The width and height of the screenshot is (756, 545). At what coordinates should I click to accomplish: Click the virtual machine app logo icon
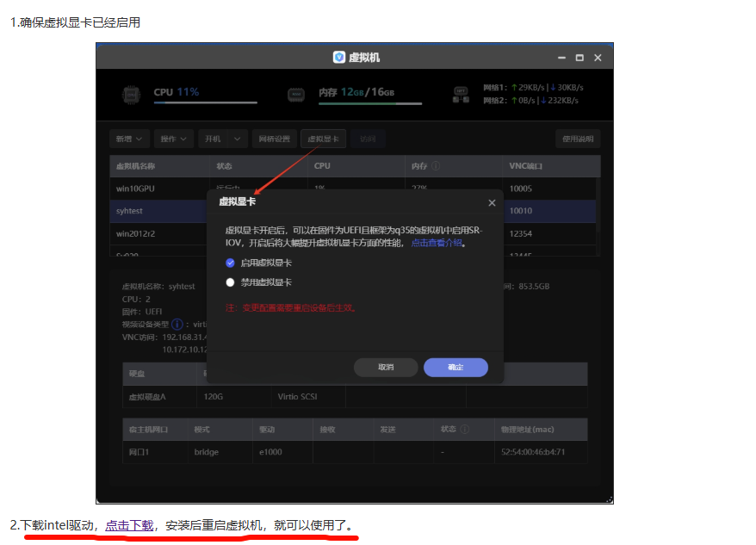pos(339,58)
